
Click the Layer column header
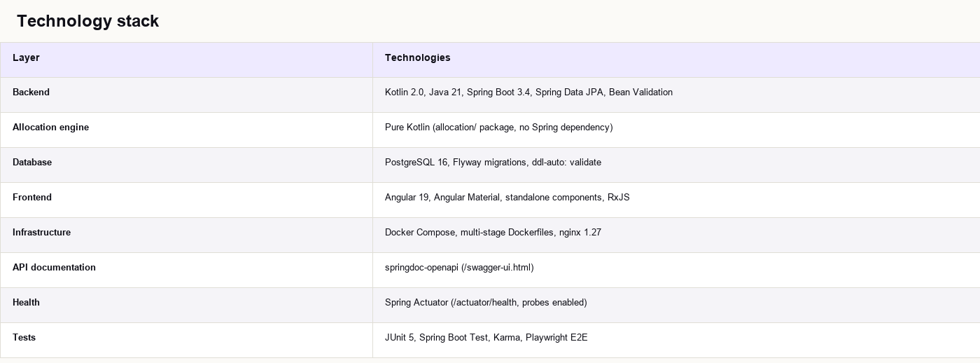point(186,60)
